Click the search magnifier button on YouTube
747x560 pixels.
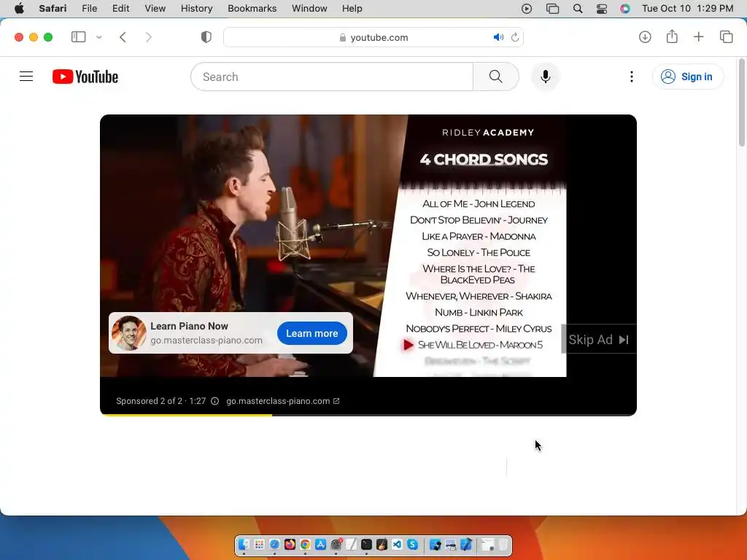495,77
